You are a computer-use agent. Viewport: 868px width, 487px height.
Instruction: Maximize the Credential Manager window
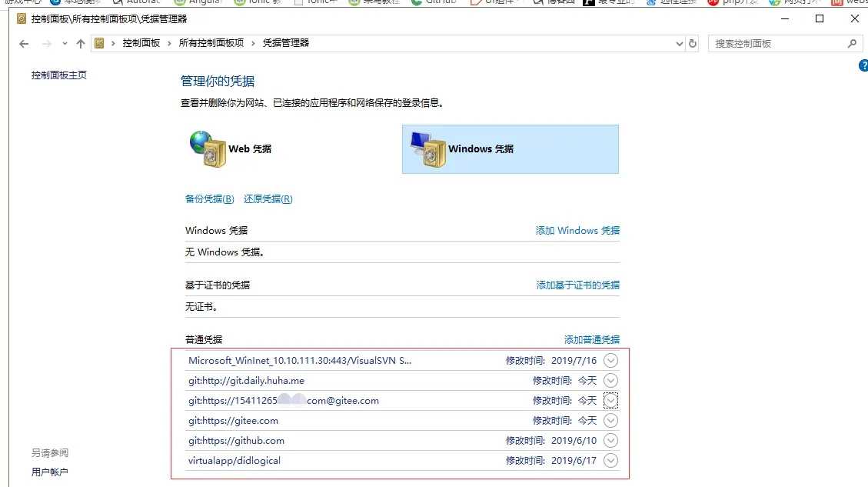[820, 18]
